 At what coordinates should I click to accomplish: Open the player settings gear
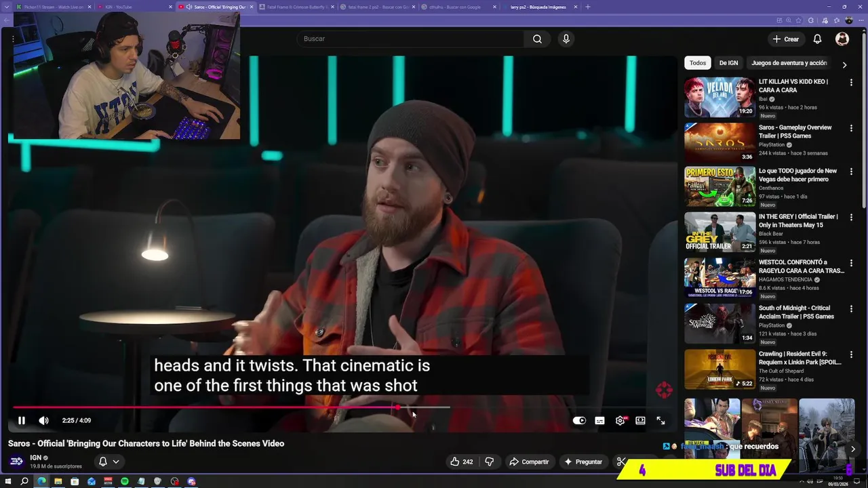[620, 420]
